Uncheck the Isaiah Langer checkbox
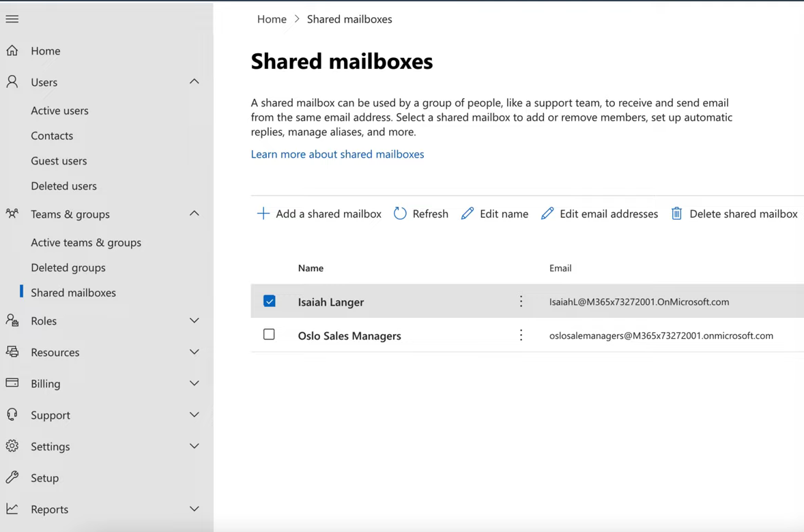 click(269, 301)
